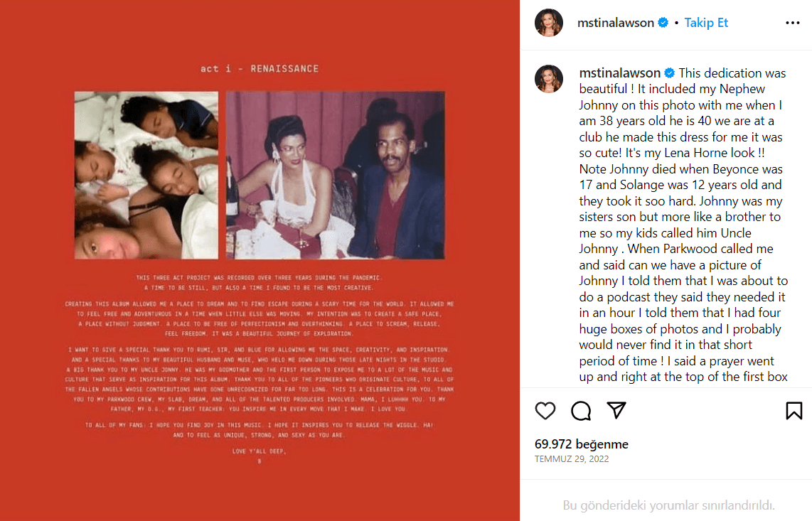Open comments via the speech bubble icon
Viewport: 812px width, 521px height.
(581, 411)
